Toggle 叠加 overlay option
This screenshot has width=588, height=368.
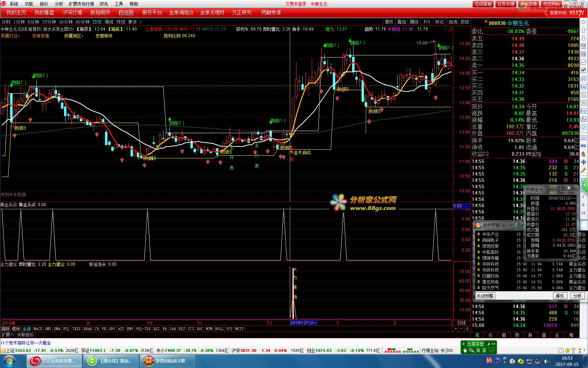point(402,22)
